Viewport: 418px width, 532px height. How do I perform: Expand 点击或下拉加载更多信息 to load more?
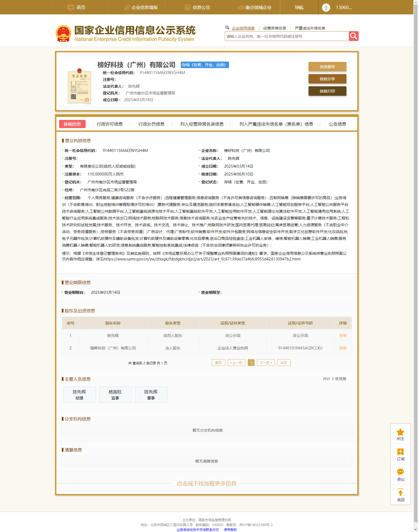pos(207,483)
